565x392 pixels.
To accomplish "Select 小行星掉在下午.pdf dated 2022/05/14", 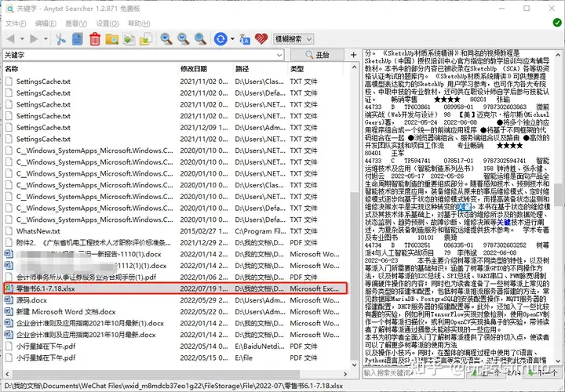I will [x=176, y=347].
